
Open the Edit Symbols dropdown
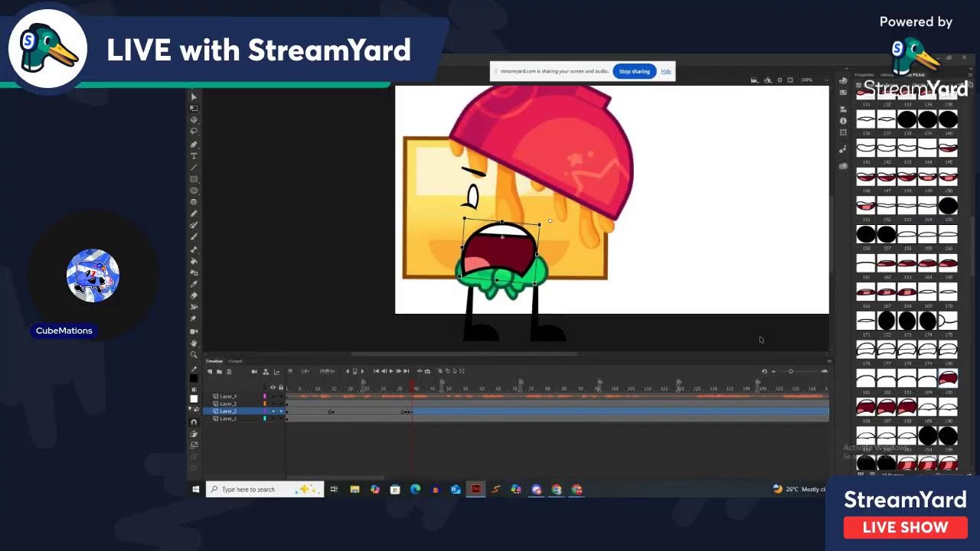click(768, 80)
